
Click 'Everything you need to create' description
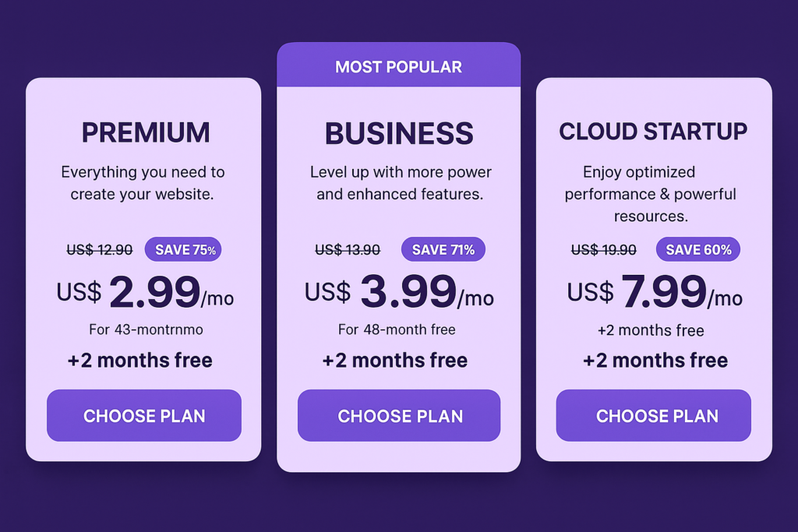(143, 183)
